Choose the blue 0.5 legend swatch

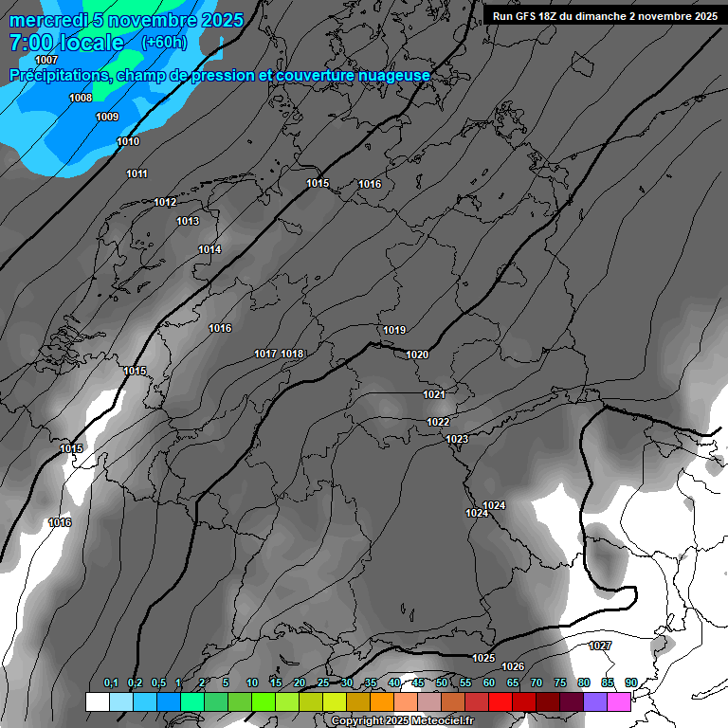[168, 701]
